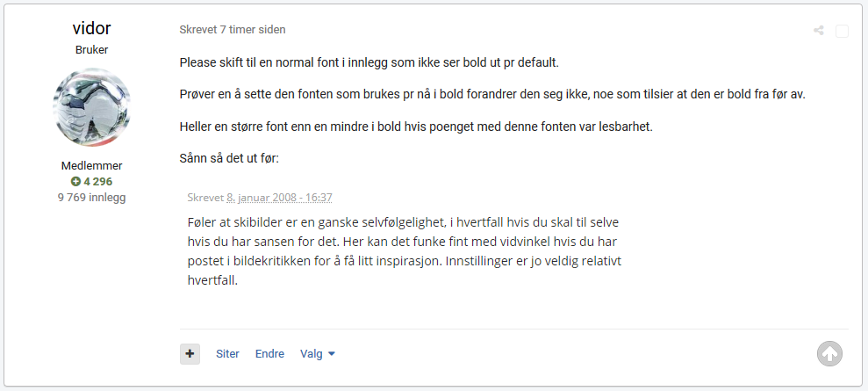Image resolution: width=868 pixels, height=391 pixels.
Task: Tick the post selection checkbox
Action: pos(842,31)
